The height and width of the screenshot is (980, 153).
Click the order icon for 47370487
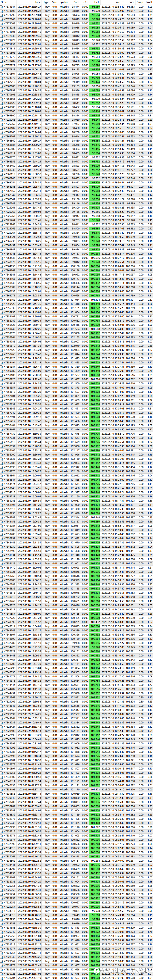2,61
